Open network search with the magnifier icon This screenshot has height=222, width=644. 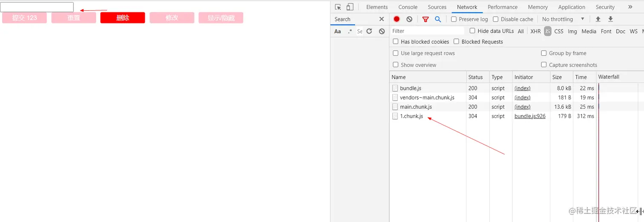point(437,19)
